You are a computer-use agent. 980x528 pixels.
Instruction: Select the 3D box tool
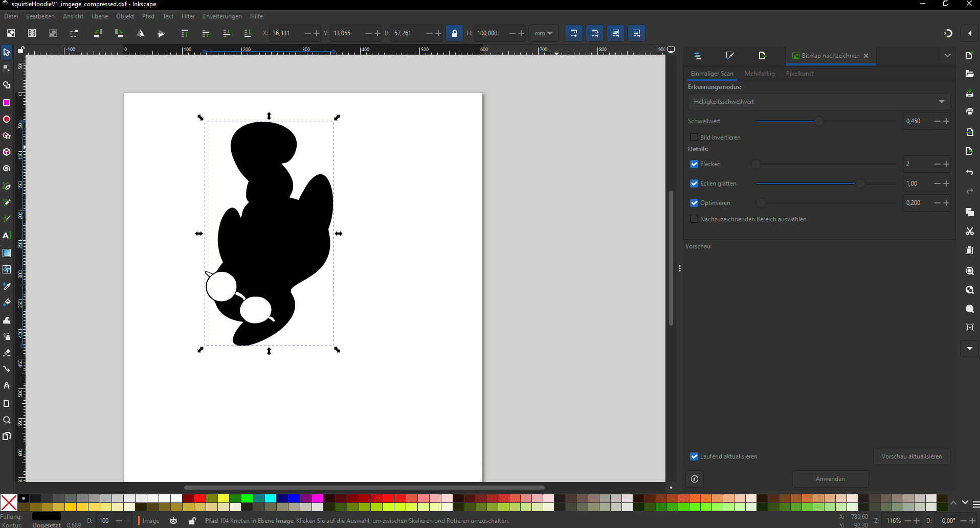coord(7,152)
